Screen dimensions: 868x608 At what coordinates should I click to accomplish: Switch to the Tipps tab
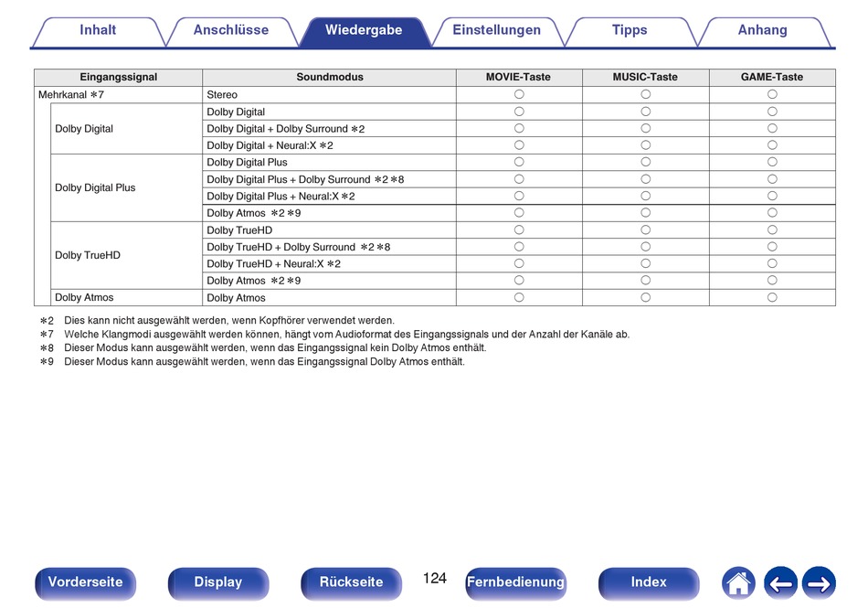point(630,30)
